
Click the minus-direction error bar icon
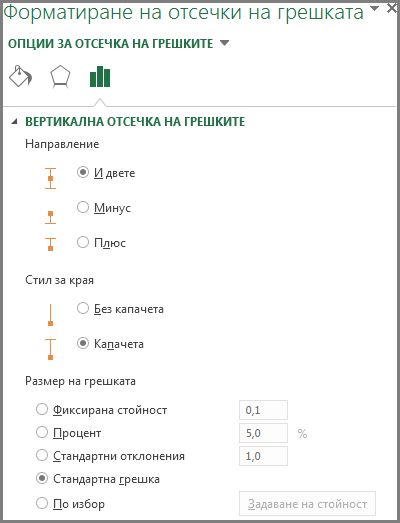(50, 217)
